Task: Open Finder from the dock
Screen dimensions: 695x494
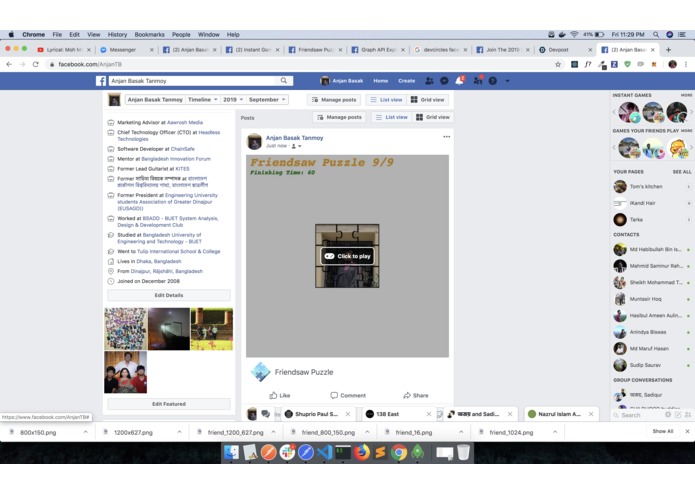Action: 231,452
